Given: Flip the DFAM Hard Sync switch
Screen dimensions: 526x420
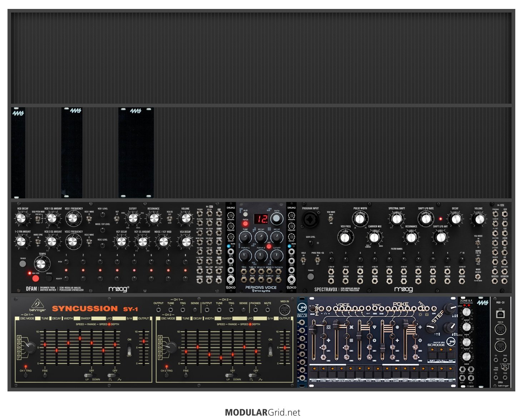Looking at the screenshot, I should [x=38, y=241].
